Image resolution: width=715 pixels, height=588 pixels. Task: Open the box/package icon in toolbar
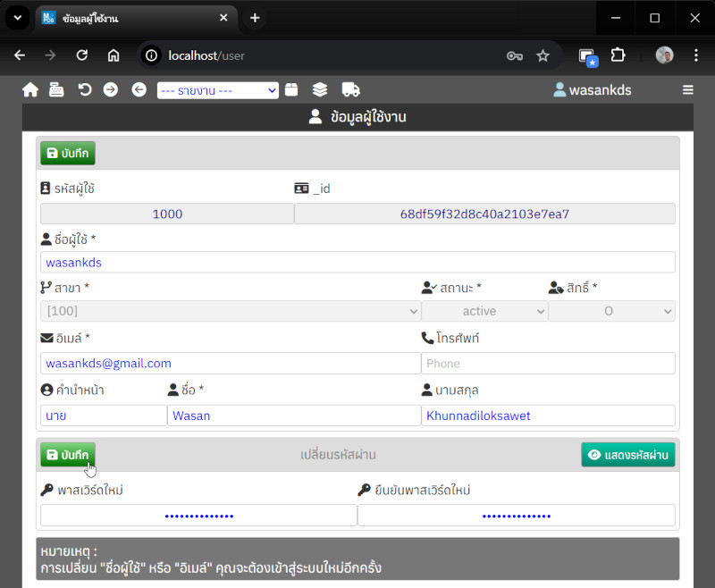291,89
